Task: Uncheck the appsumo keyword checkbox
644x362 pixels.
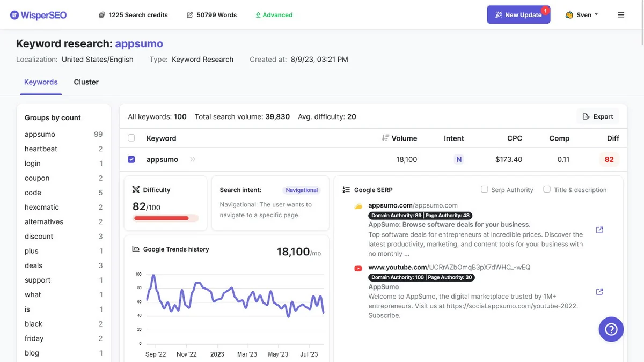Action: [131, 159]
